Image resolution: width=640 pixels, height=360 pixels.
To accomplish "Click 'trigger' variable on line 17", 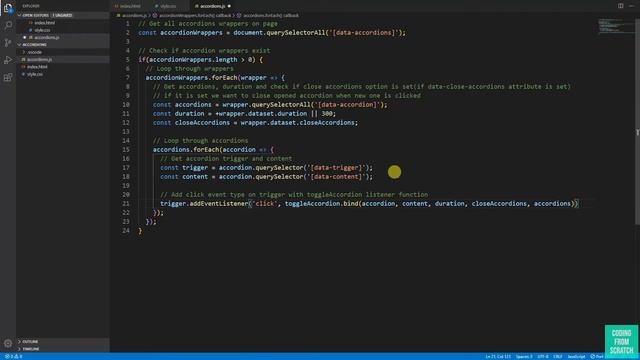I will click(195, 168).
